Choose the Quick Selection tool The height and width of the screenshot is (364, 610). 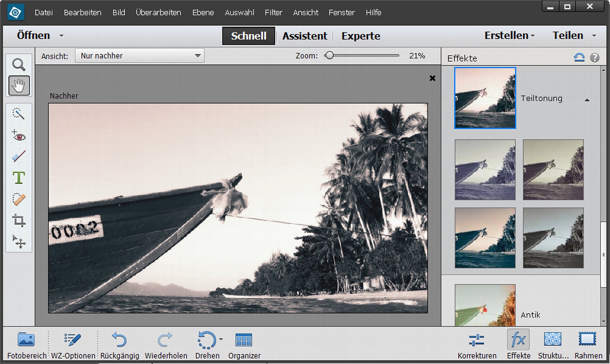(x=19, y=113)
